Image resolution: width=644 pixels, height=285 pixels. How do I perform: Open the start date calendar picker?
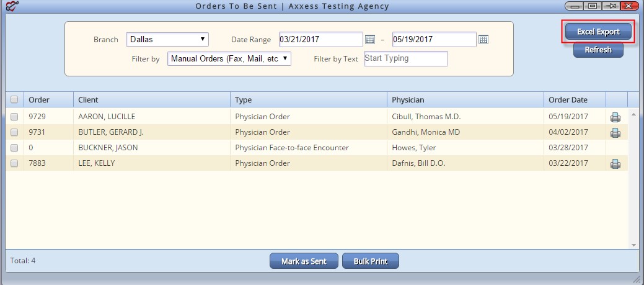click(x=370, y=40)
